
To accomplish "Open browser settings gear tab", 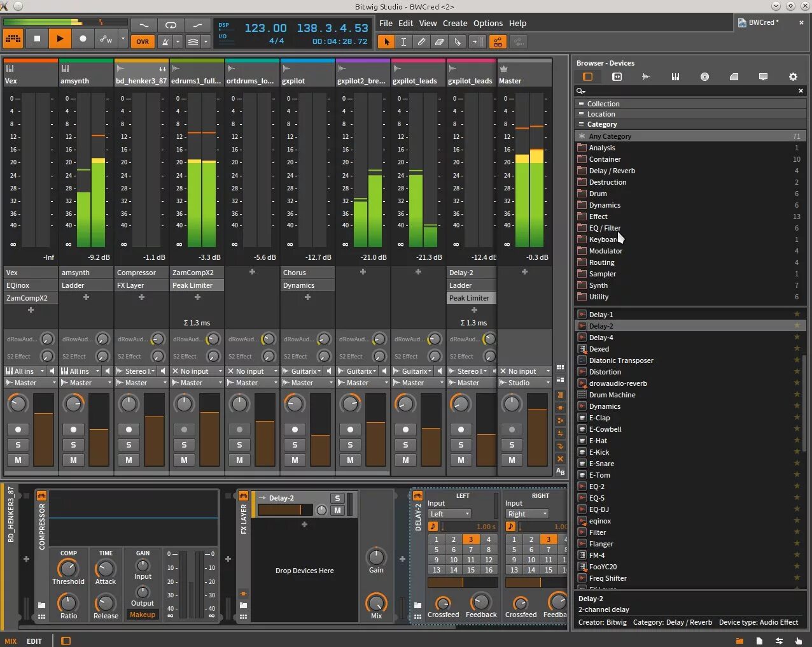I will 793,76.
